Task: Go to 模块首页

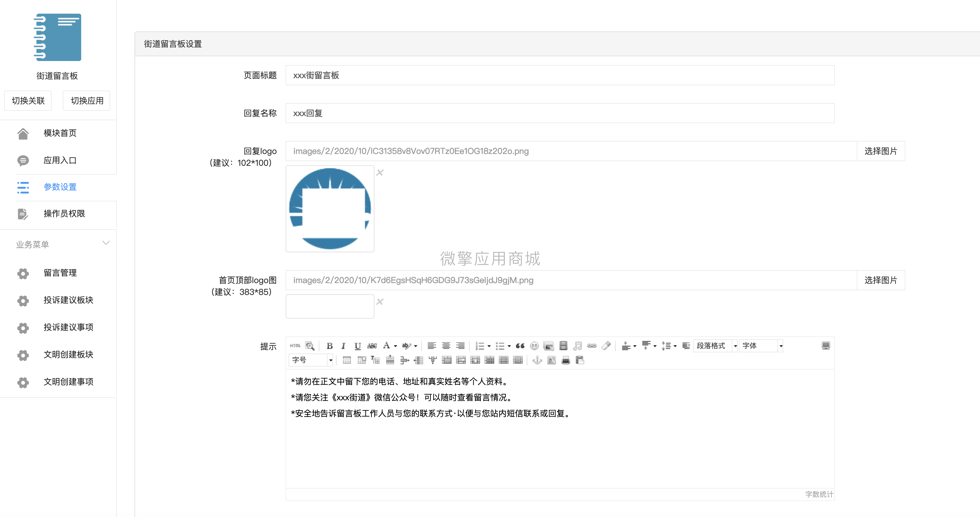Action: [60, 133]
